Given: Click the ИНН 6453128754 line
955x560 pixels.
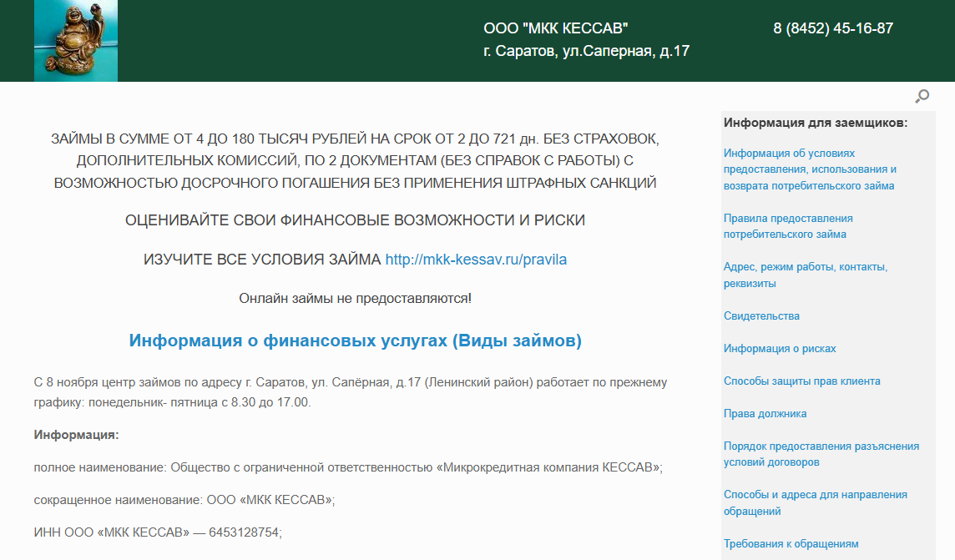Looking at the screenshot, I should [x=158, y=532].
